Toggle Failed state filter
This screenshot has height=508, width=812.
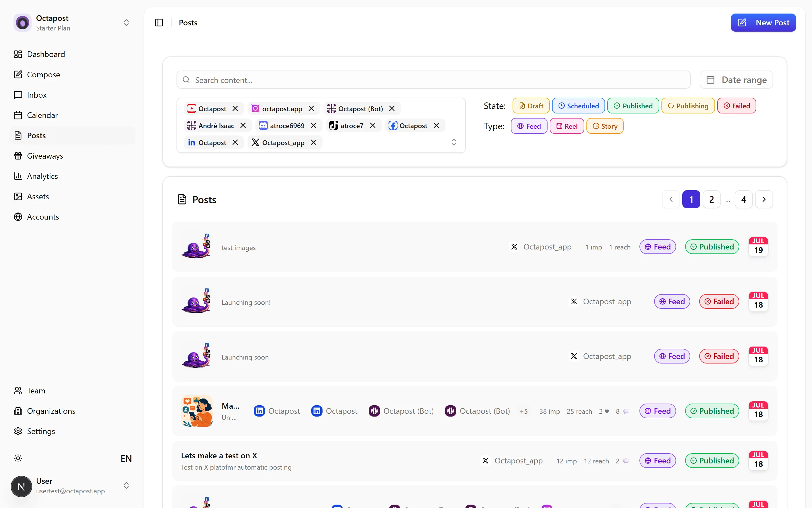tap(736, 106)
